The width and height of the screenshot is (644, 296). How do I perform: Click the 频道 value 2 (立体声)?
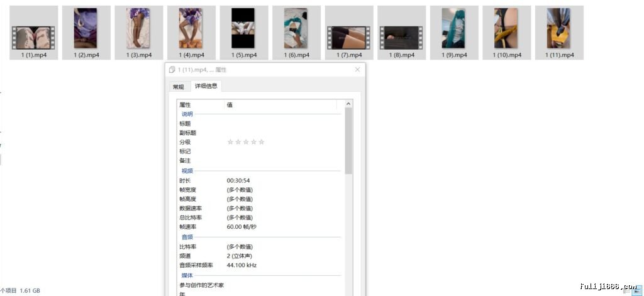[240, 256]
